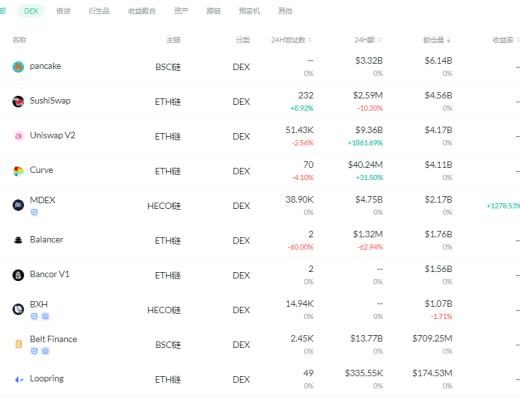Switch to the DEX tab
Viewport: 520px width, 400px height.
click(x=31, y=11)
